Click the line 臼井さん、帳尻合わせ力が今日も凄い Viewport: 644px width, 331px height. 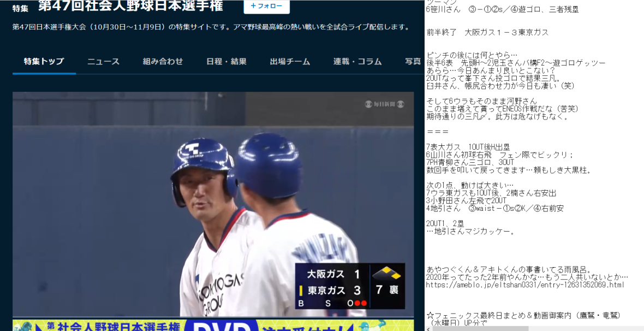[x=500, y=86]
